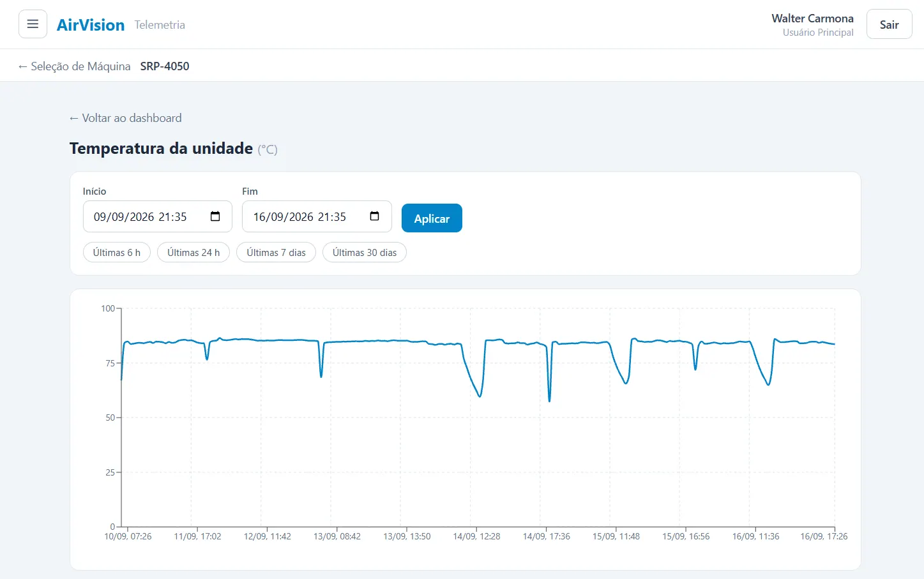Click x-axis label 13/09, 08:42

pos(337,537)
